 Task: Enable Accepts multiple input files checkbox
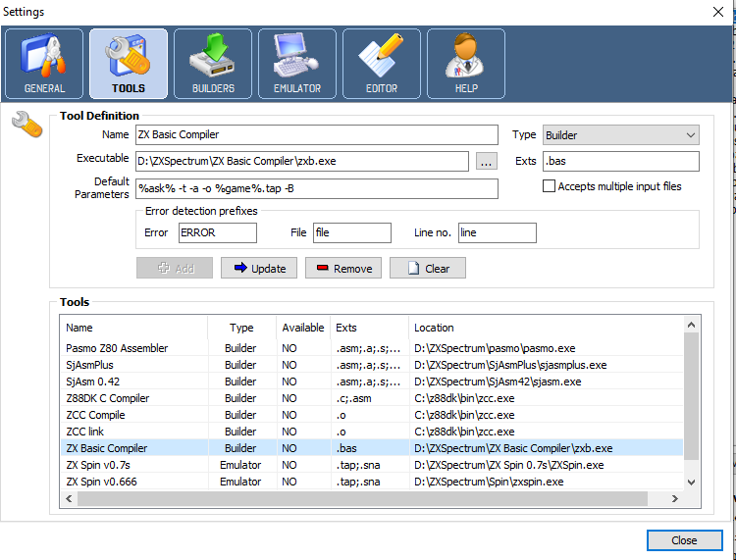pos(550,186)
